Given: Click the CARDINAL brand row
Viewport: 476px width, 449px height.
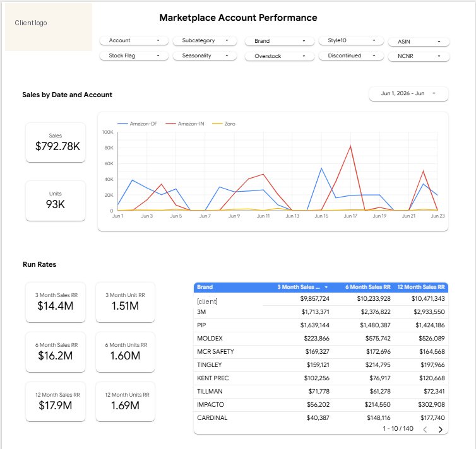Looking at the screenshot, I should 321,418.
